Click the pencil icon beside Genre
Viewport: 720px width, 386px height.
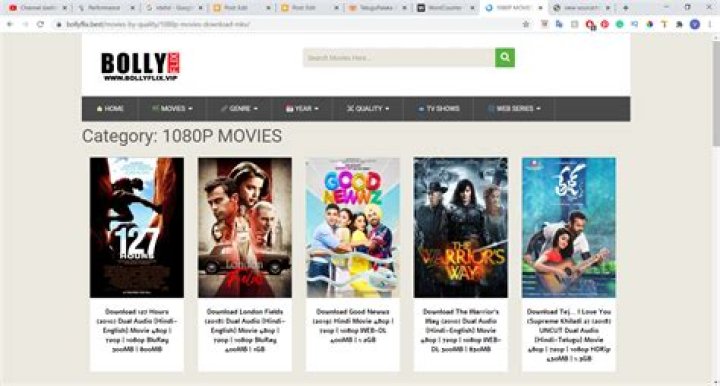[224, 109]
